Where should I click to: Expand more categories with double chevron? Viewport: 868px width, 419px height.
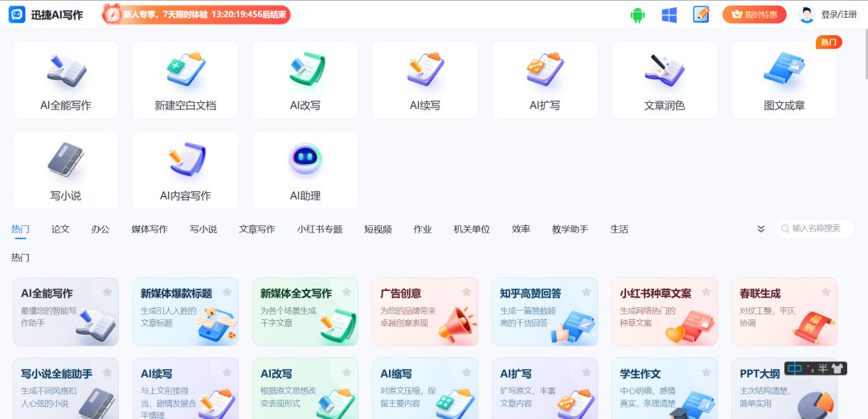coord(761,229)
